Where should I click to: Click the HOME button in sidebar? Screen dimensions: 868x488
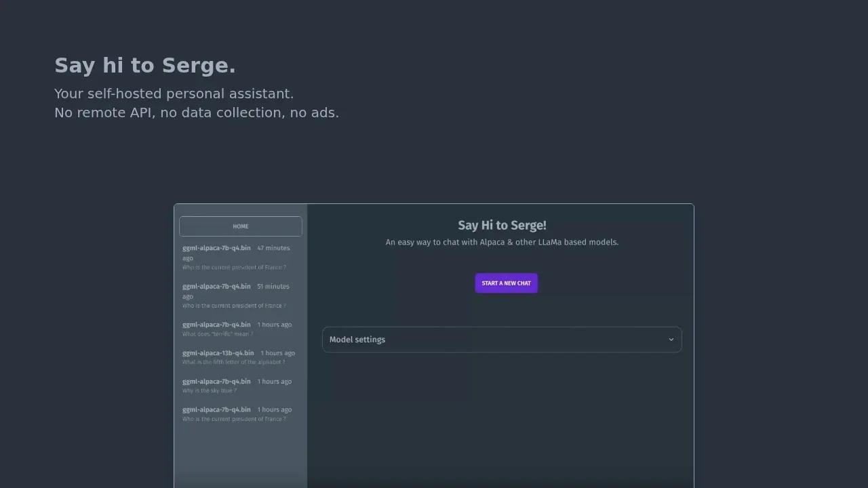coord(241,226)
